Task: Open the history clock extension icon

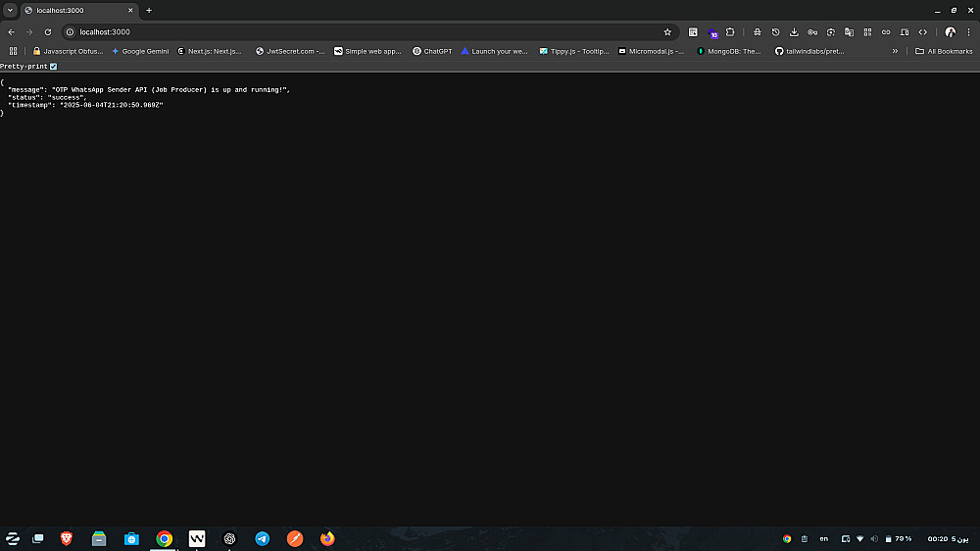Action: point(775,32)
